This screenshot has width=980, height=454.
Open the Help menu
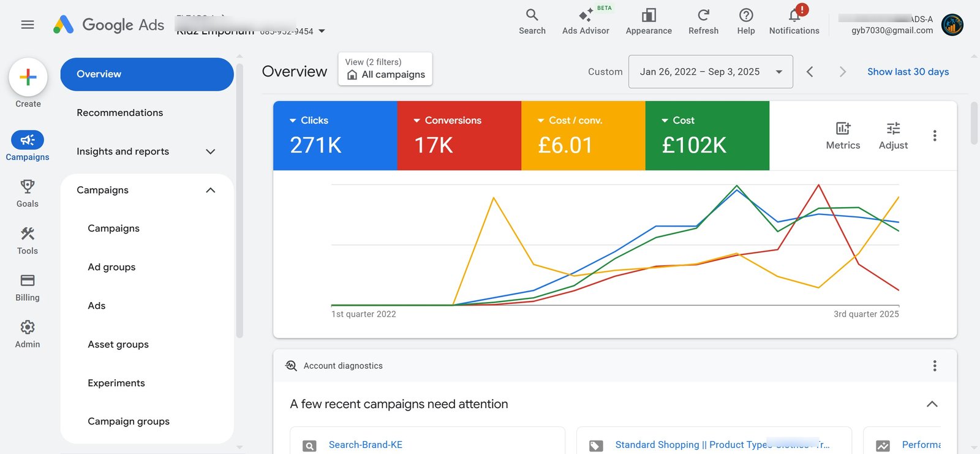[x=745, y=21]
